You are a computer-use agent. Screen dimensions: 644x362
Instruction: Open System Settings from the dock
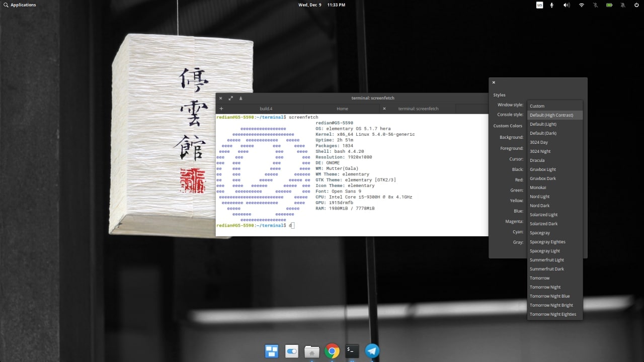pyautogui.click(x=292, y=351)
